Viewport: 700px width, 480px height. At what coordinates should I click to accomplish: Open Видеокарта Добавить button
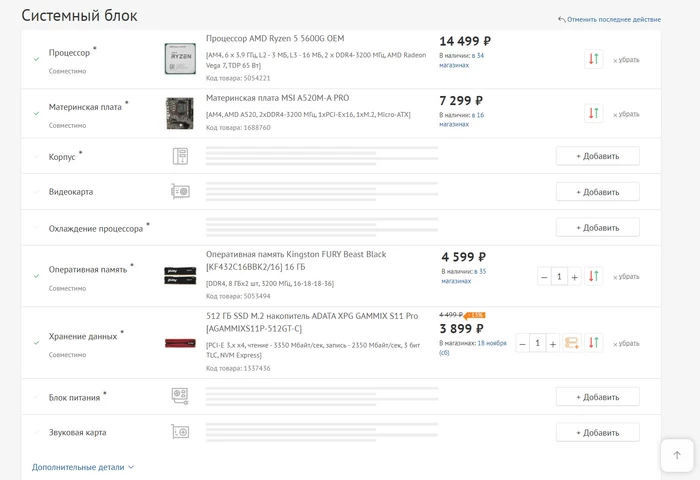(x=598, y=192)
